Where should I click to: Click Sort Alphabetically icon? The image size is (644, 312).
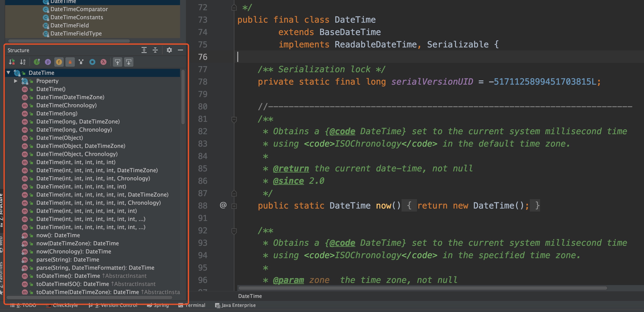pyautogui.click(x=23, y=62)
